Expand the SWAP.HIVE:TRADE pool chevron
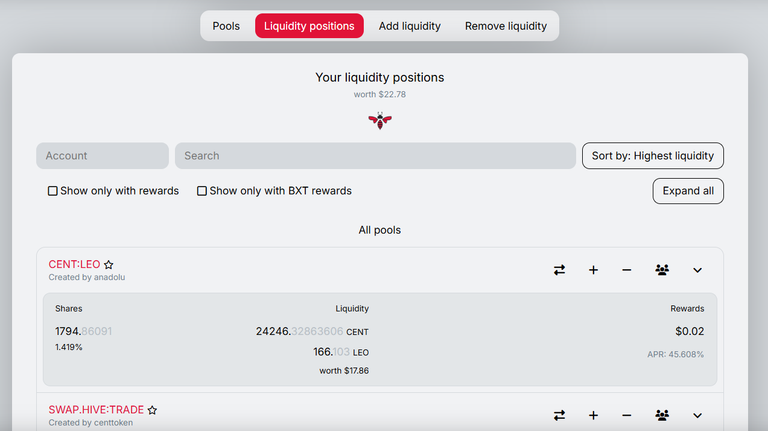 697,416
